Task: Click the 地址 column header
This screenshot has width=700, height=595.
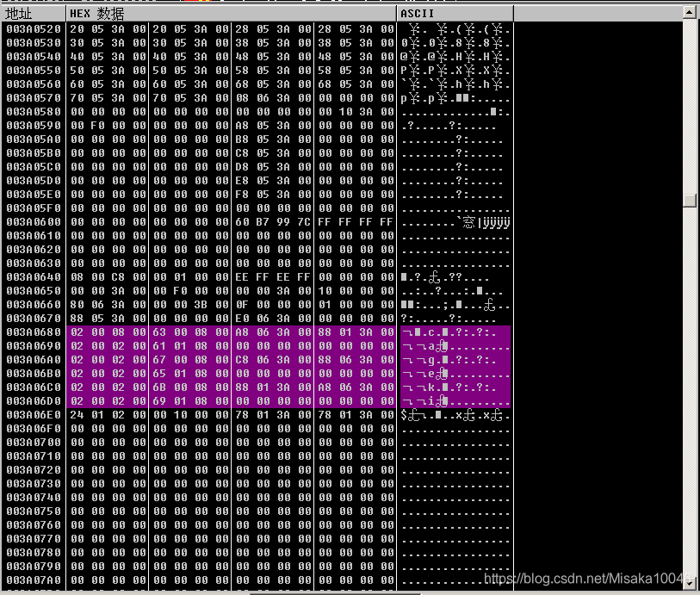Action: 18,14
